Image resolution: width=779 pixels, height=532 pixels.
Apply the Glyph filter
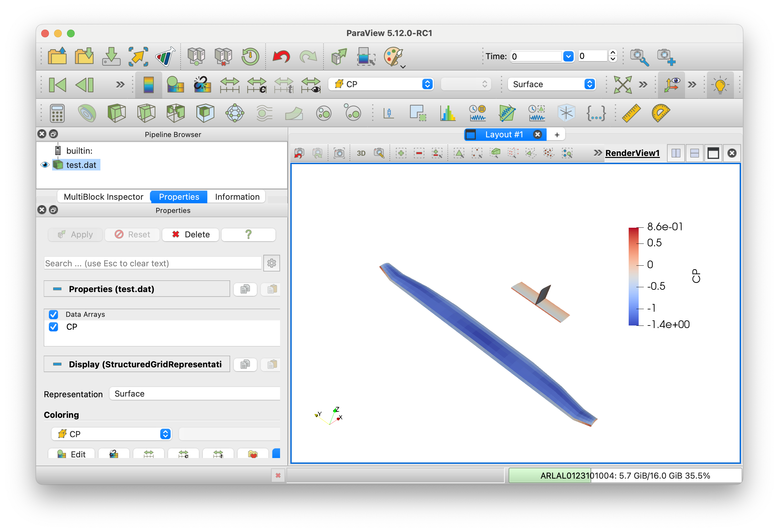click(x=235, y=113)
